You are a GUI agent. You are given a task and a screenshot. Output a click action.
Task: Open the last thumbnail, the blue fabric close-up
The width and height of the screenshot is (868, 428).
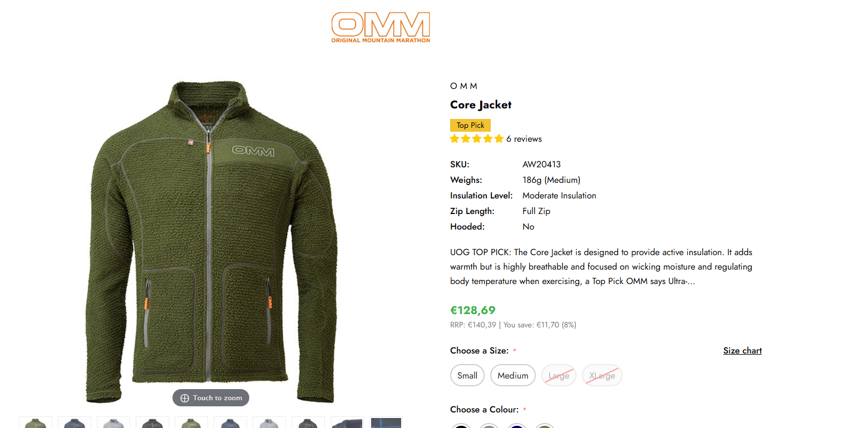[386, 422]
